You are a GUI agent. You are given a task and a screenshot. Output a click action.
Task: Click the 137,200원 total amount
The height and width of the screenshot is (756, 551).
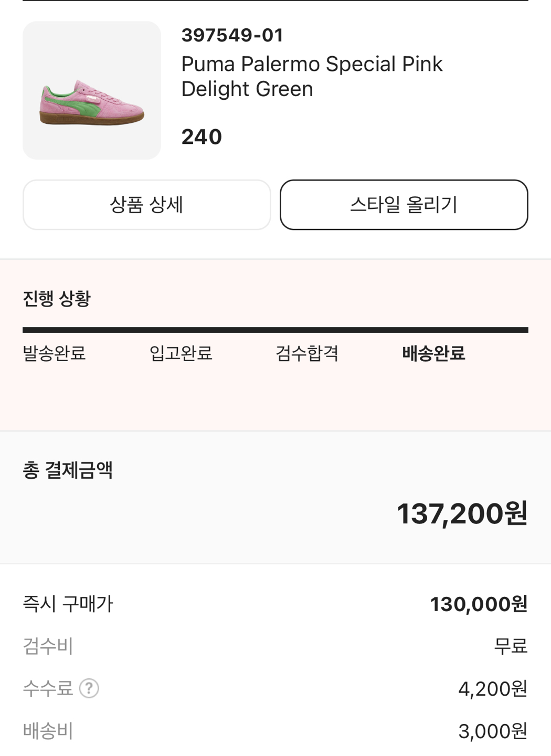462,513
